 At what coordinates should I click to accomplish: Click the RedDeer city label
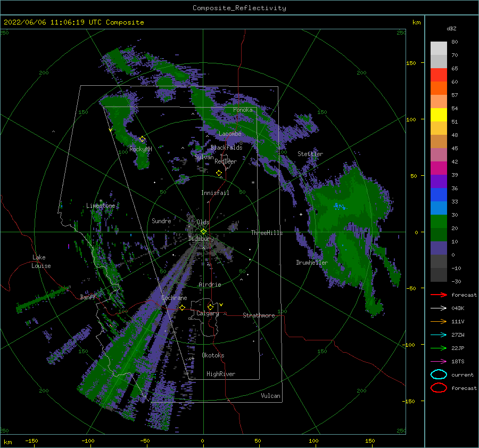(226, 161)
